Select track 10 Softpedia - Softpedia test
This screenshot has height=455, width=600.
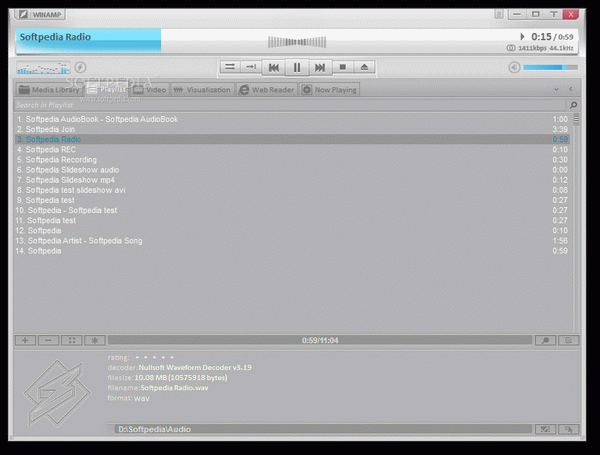coord(292,210)
